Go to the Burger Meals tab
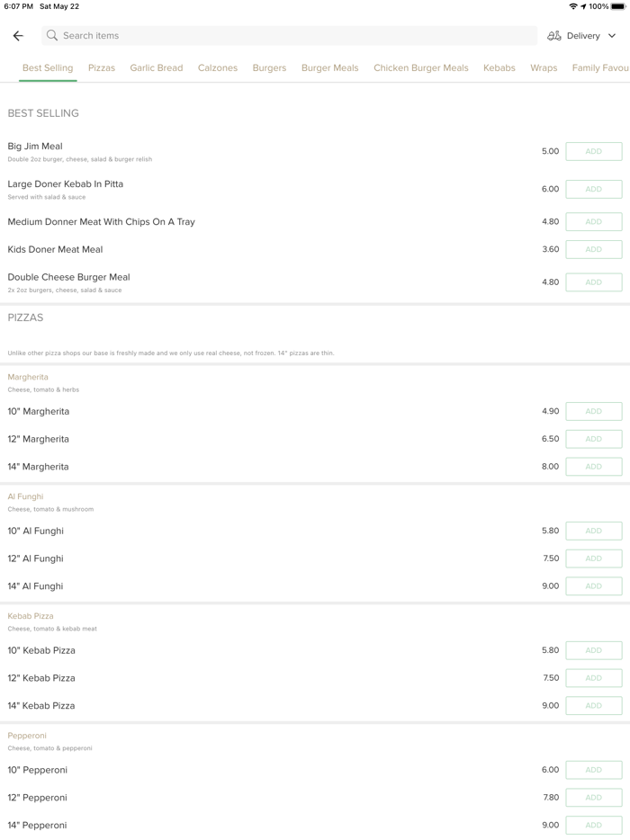Screen dimensions: 630x840 tap(329, 68)
